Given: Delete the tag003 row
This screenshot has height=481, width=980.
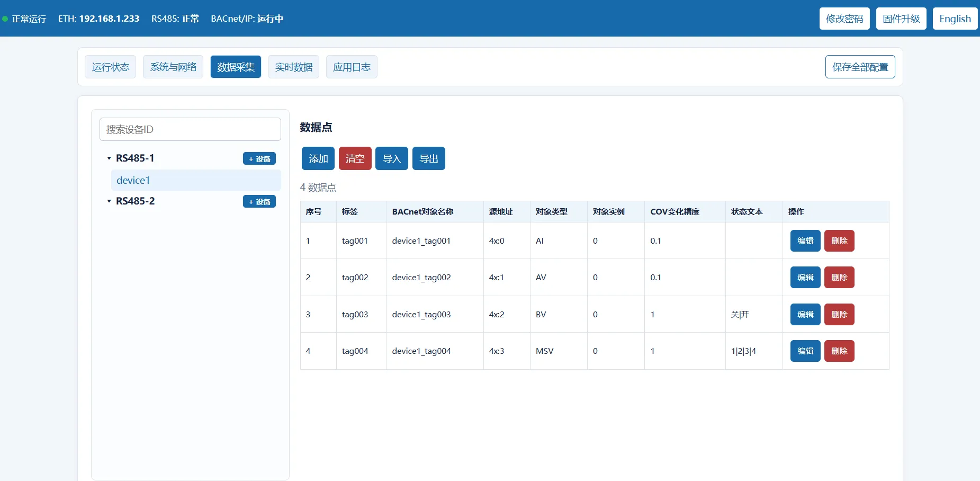Looking at the screenshot, I should click(x=839, y=314).
